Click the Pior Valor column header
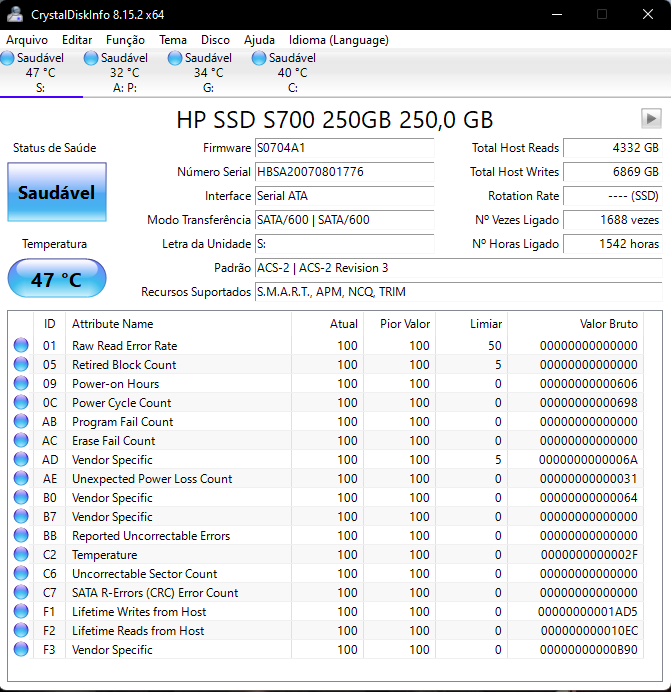 [x=400, y=324]
